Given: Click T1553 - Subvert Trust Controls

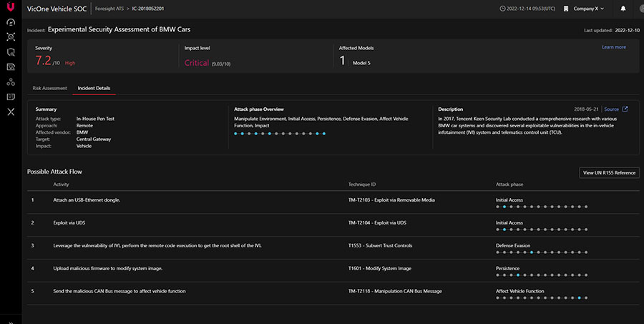Looking at the screenshot, I should tap(381, 245).
